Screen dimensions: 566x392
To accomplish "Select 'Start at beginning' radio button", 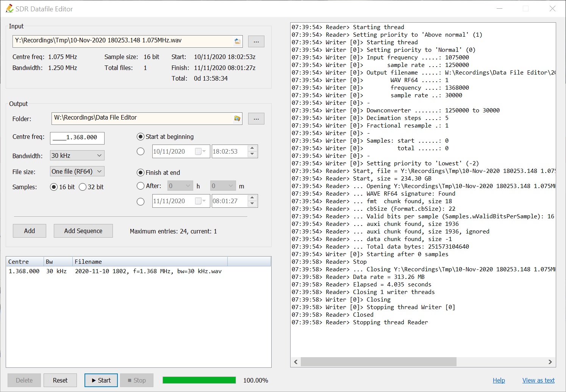I will [x=141, y=137].
